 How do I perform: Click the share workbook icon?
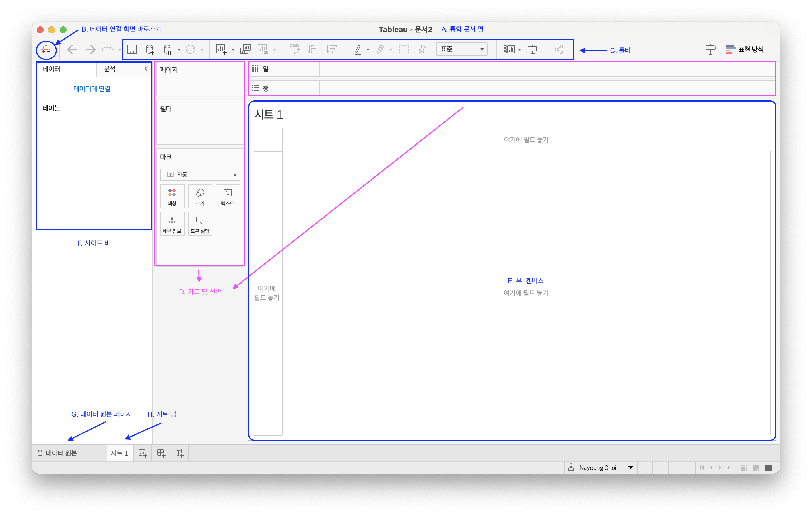(559, 50)
